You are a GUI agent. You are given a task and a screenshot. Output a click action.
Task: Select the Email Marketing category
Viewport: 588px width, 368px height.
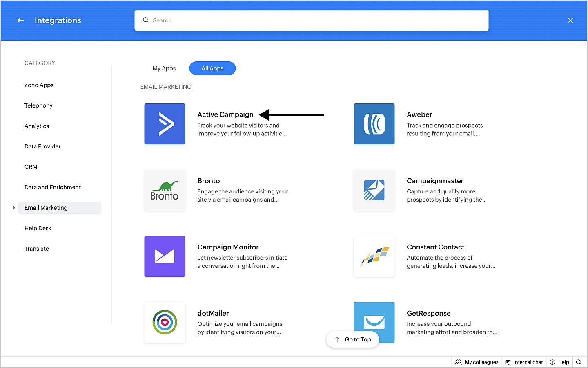pos(60,208)
